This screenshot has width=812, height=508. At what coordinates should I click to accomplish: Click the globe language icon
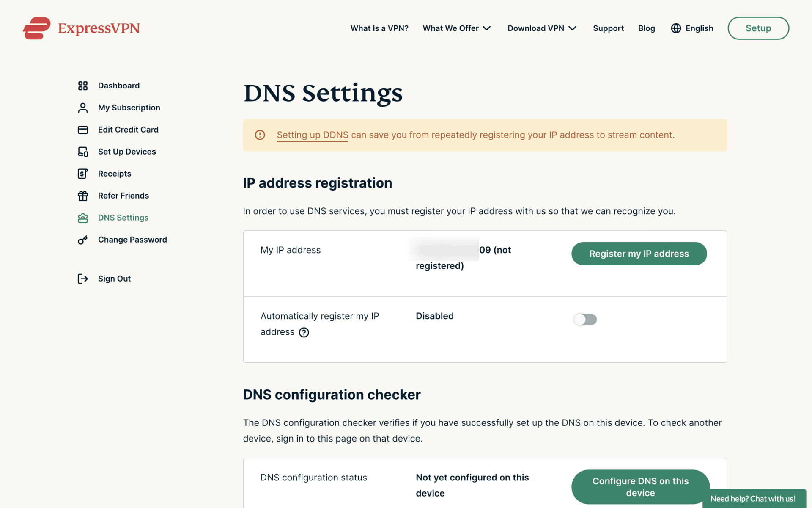[x=676, y=28]
